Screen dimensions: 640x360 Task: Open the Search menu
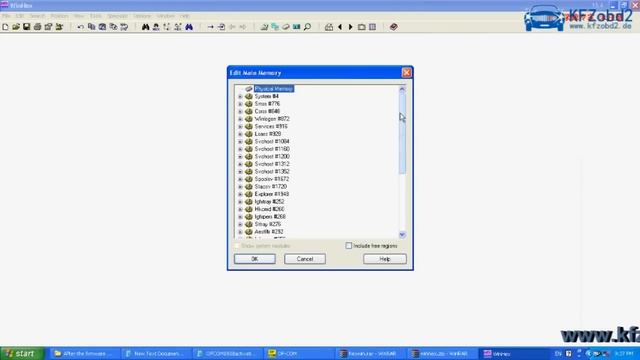click(37, 16)
